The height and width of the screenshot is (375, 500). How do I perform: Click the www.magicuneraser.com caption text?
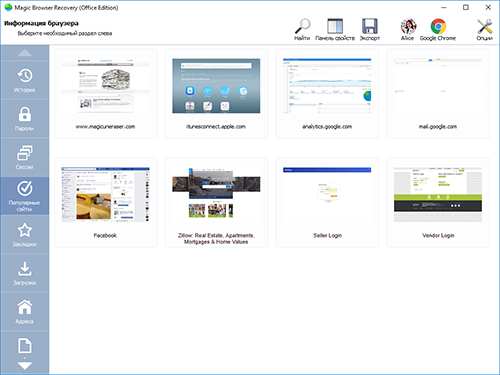pyautogui.click(x=105, y=127)
